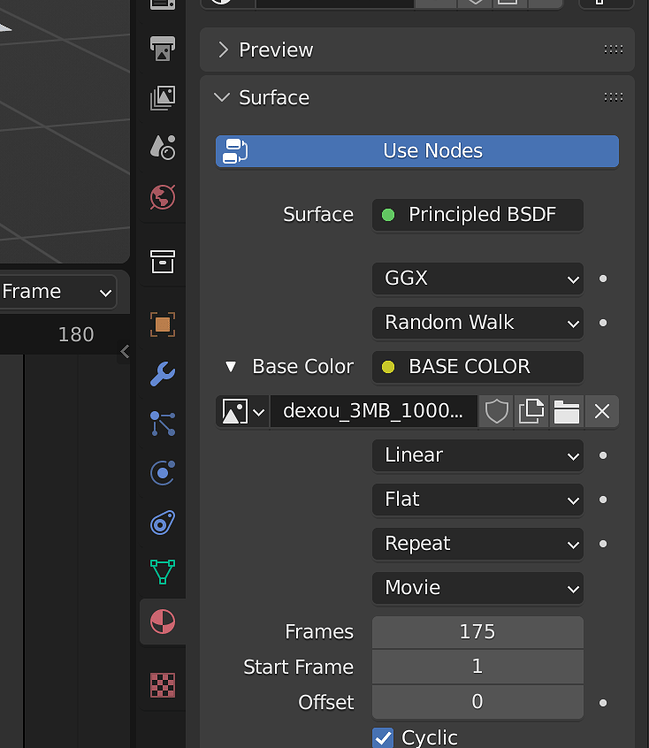Open the Principled BSDF surface shader selector
The image size is (649, 748).
coord(478,215)
